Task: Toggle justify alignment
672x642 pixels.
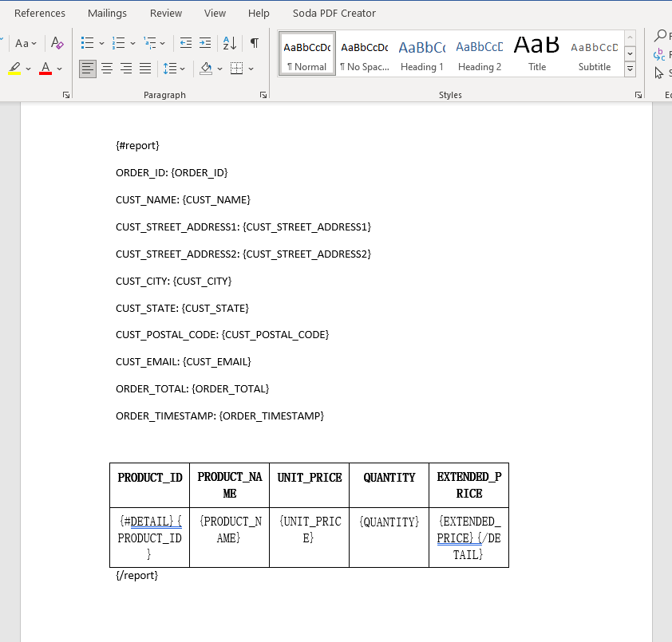Action: click(x=145, y=69)
